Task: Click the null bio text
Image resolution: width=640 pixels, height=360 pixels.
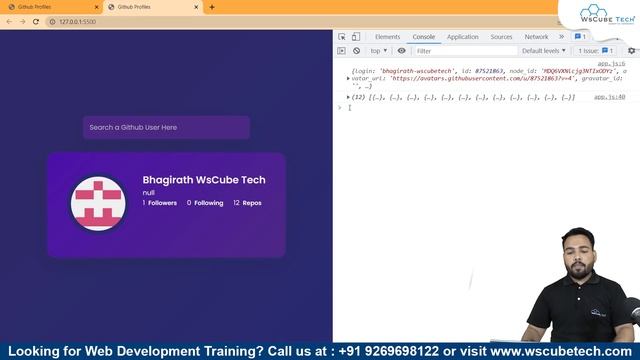Action: click(x=149, y=193)
